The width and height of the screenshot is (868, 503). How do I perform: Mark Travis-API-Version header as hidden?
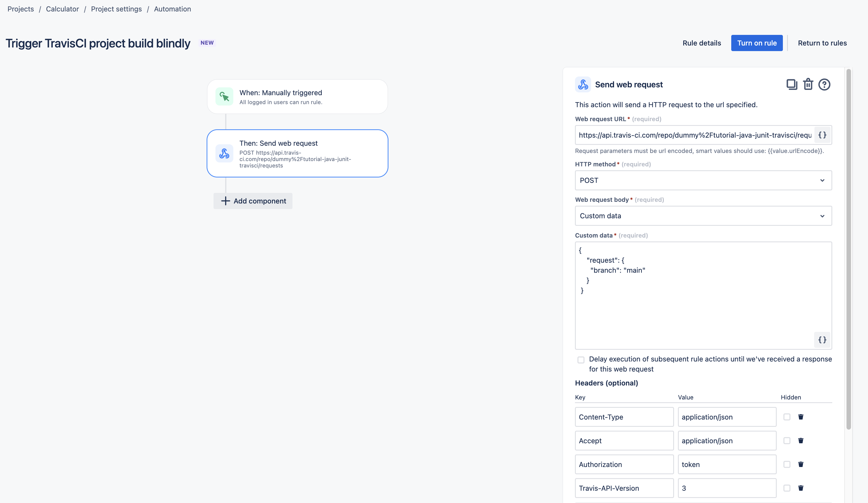(x=787, y=488)
